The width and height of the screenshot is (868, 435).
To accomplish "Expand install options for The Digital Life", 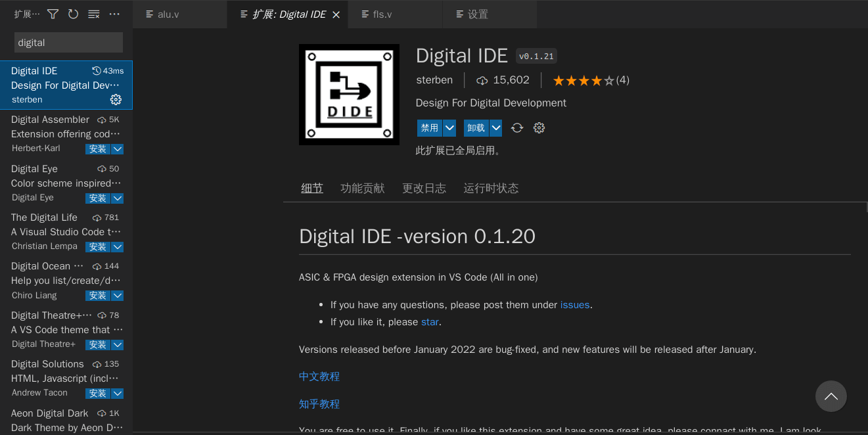I will pyautogui.click(x=118, y=247).
